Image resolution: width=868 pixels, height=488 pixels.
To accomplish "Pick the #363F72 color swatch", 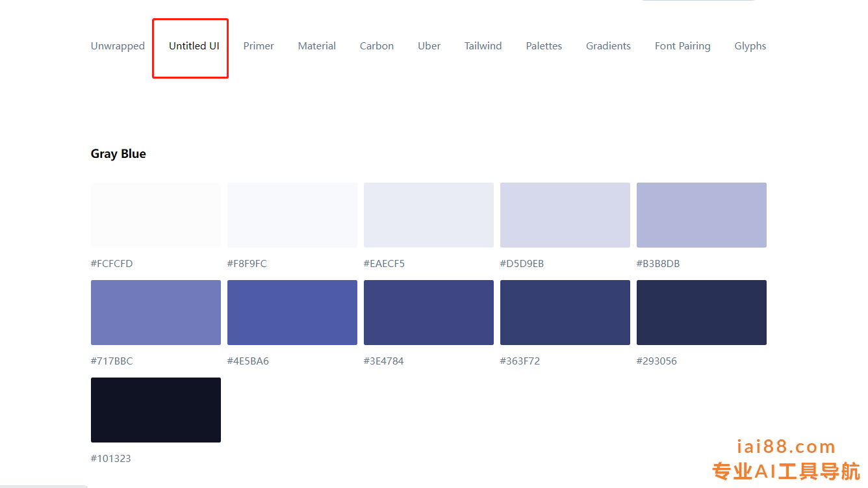I will pyautogui.click(x=565, y=313).
